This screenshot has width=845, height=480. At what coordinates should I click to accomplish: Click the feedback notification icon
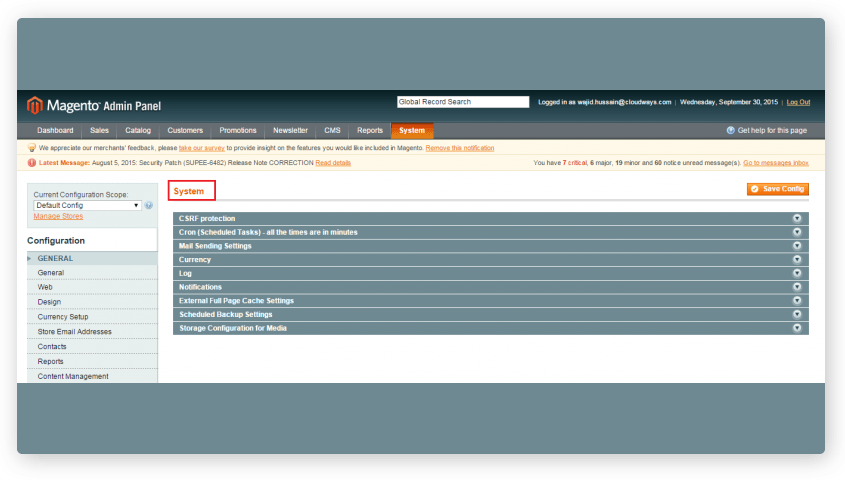(32, 148)
